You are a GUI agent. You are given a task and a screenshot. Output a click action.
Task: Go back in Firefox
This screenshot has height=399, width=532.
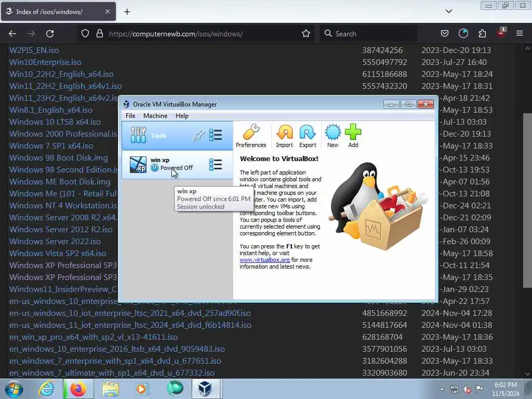pos(12,34)
